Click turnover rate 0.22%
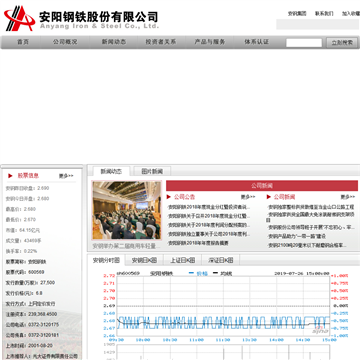Image resolution: width=360 pixels, height=360 pixels. coord(31,251)
